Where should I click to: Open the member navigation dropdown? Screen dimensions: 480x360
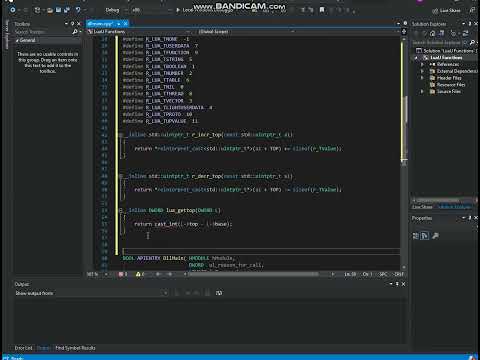(348, 32)
